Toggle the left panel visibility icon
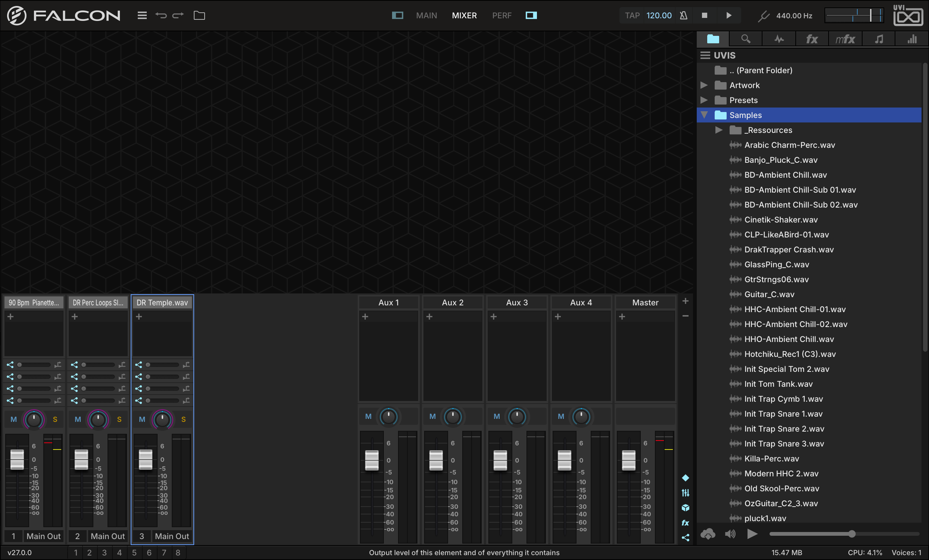The height and width of the screenshot is (560, 929). 397,15
